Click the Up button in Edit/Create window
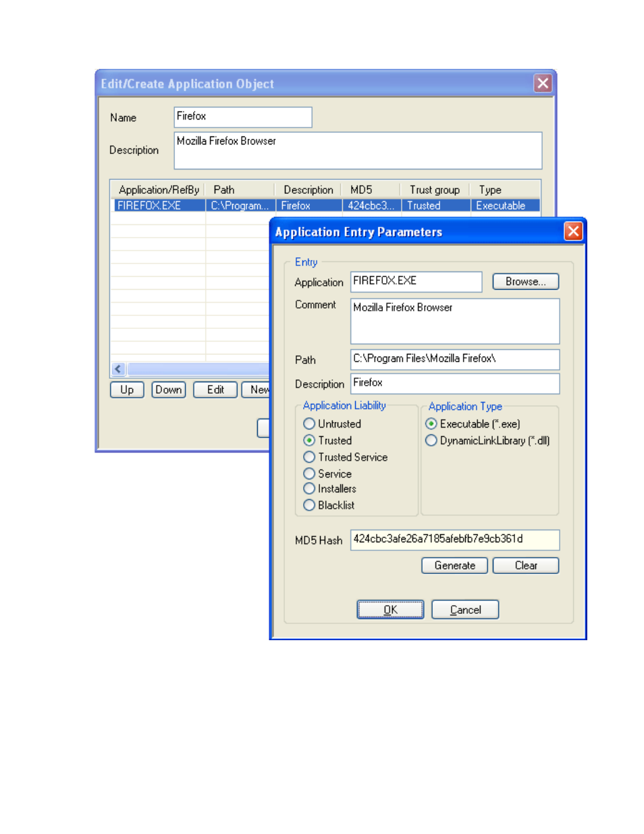Image resolution: width=644 pixels, height=834 pixels. pyautogui.click(x=127, y=390)
